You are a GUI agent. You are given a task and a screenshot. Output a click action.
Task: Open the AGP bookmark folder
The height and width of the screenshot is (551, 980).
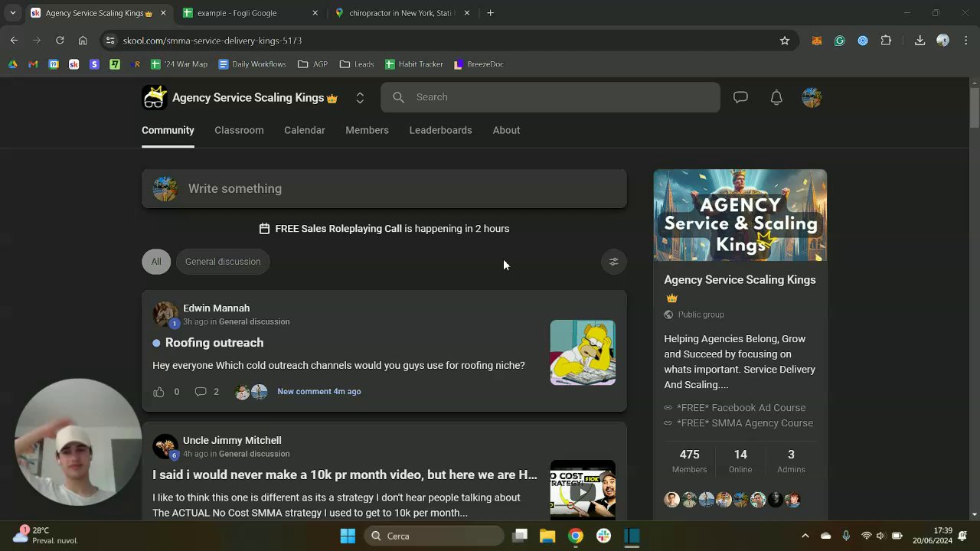pyautogui.click(x=312, y=64)
